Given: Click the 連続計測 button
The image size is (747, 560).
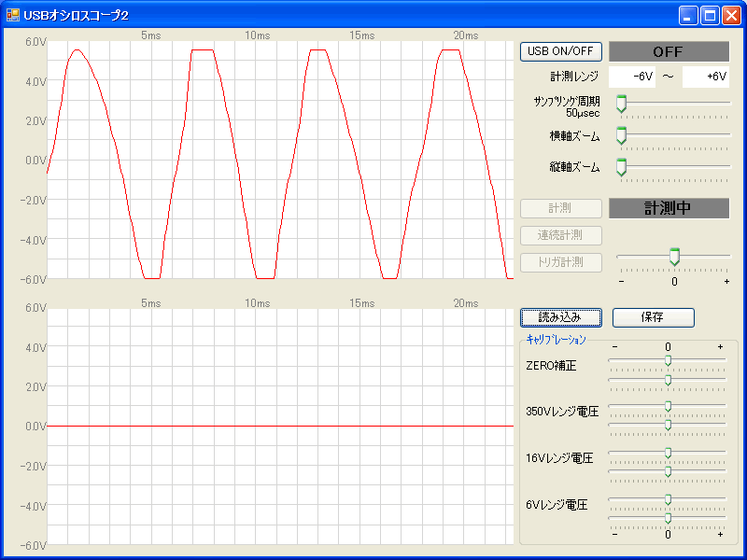Looking at the screenshot, I should (x=561, y=235).
